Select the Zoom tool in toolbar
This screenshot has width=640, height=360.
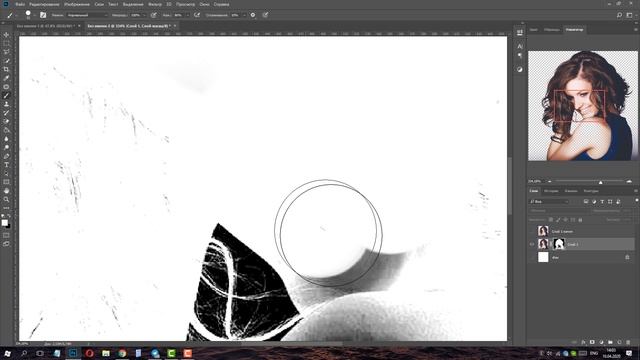[x=6, y=200]
